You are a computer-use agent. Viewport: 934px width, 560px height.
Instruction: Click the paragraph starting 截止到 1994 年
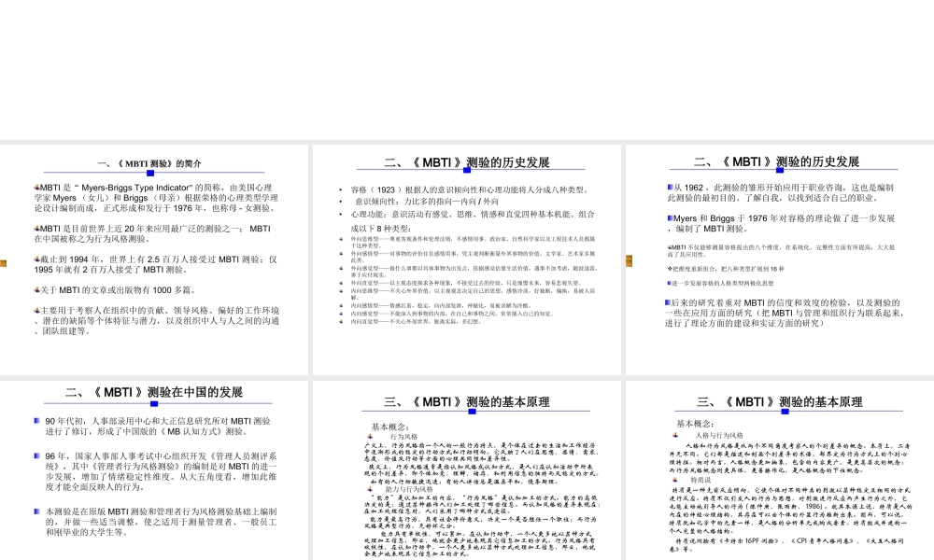[x=155, y=264]
